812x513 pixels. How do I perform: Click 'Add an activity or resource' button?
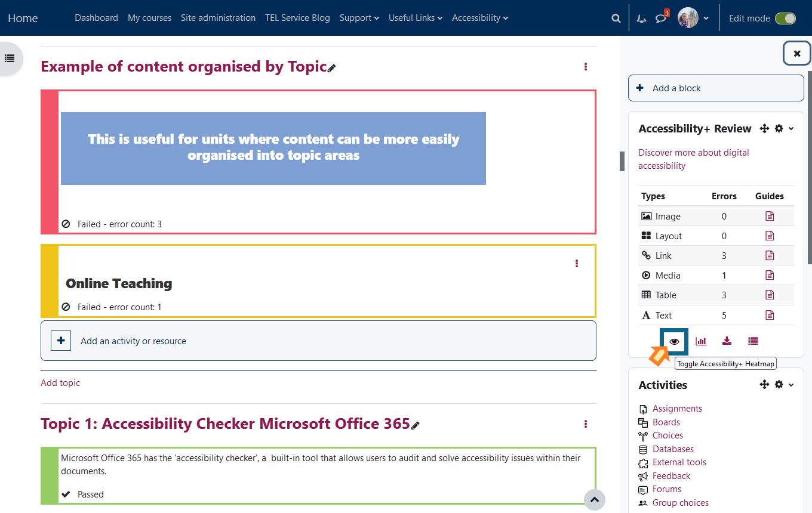pyautogui.click(x=133, y=341)
